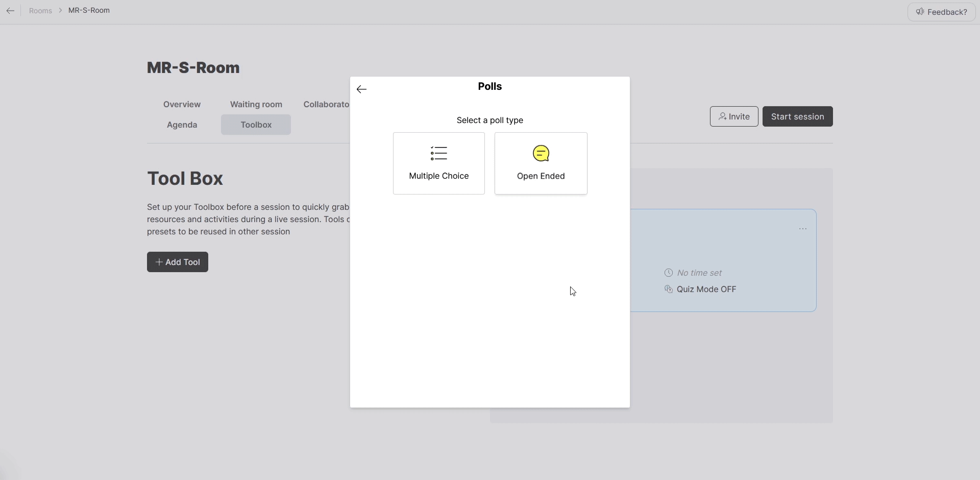Click the Polls dialog title
Screen dimensions: 980x480
pyautogui.click(x=490, y=86)
